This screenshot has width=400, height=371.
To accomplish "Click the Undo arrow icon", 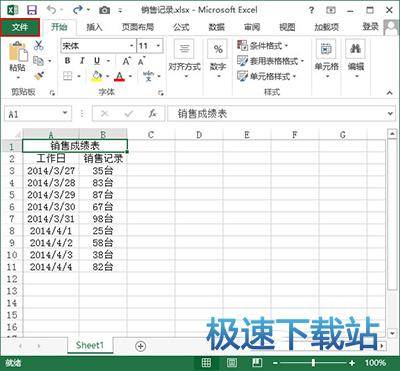I will (52, 10).
